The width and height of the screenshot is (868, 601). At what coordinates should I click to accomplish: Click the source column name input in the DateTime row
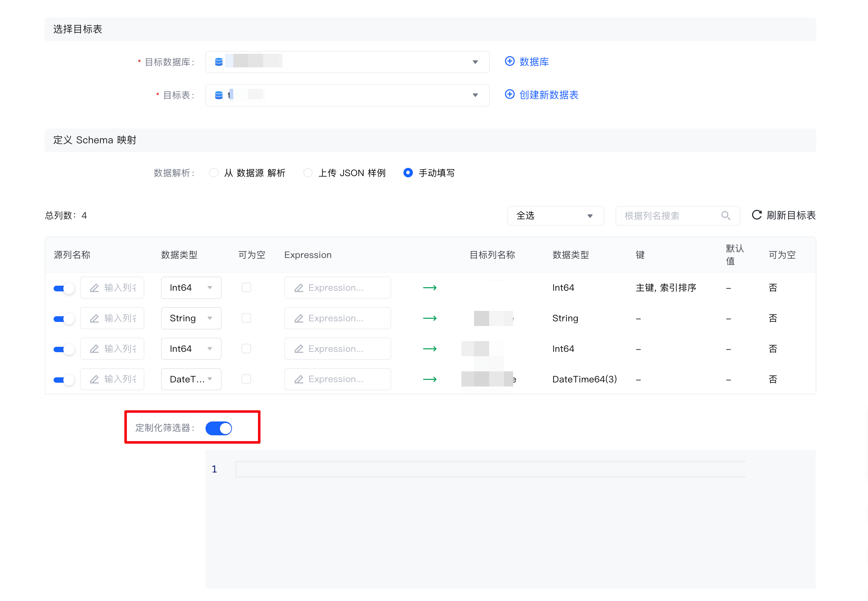point(112,379)
